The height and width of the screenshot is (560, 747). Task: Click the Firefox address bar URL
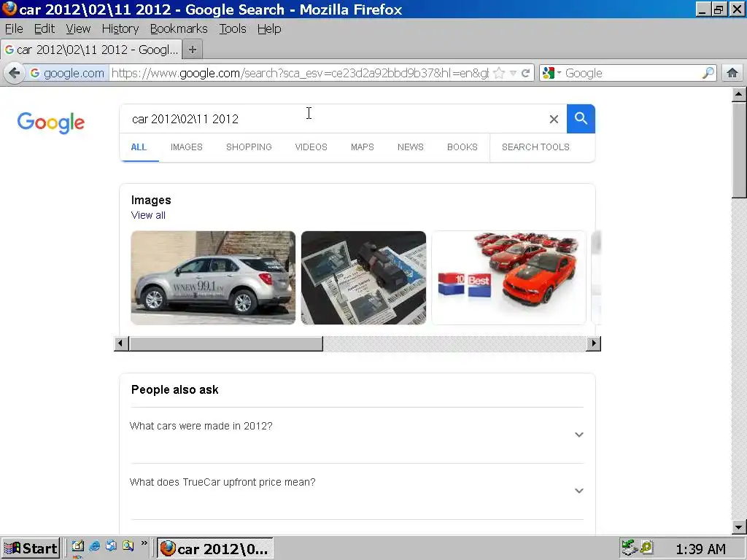(x=300, y=73)
